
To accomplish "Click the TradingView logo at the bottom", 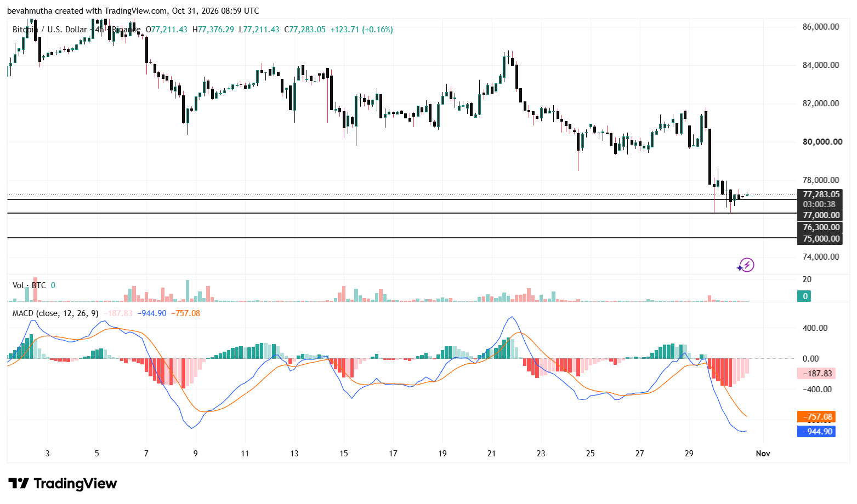I will pos(63,483).
